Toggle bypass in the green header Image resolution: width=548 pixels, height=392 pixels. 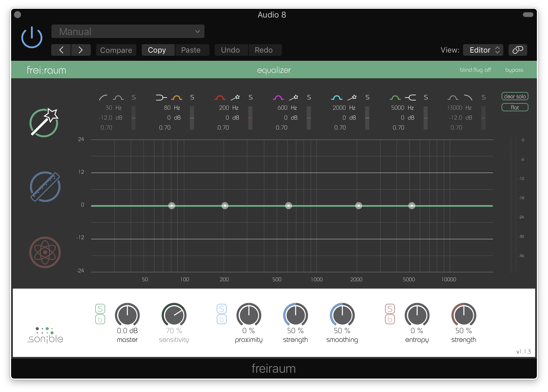[x=514, y=70]
